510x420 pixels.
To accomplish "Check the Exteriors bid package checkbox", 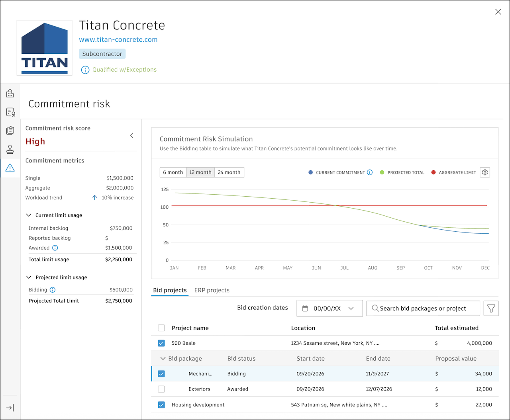I will pyautogui.click(x=161, y=389).
